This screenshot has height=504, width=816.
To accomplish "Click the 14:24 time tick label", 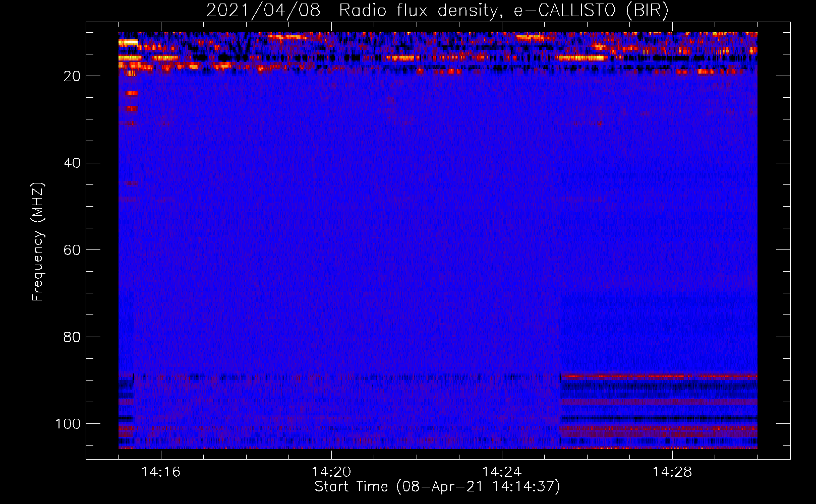I will (502, 472).
